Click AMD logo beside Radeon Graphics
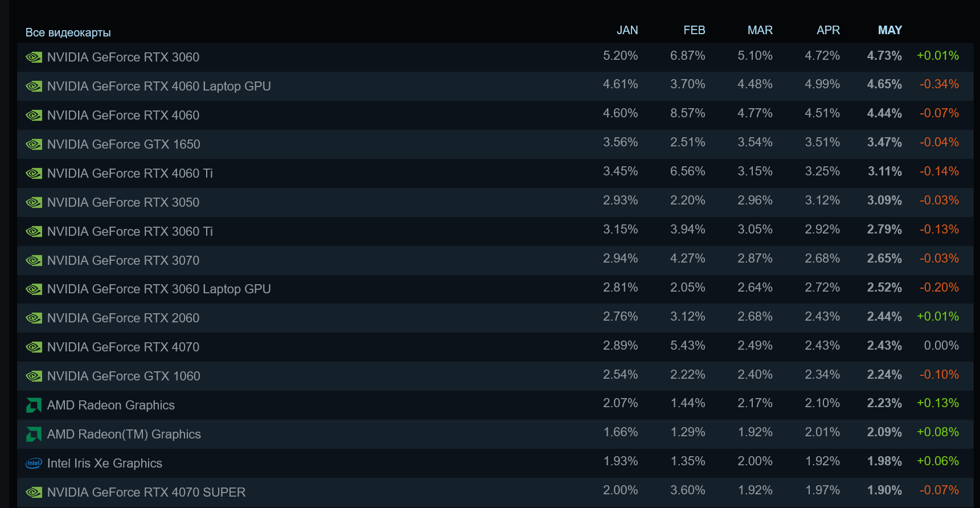Image resolution: width=980 pixels, height=508 pixels. click(x=34, y=405)
